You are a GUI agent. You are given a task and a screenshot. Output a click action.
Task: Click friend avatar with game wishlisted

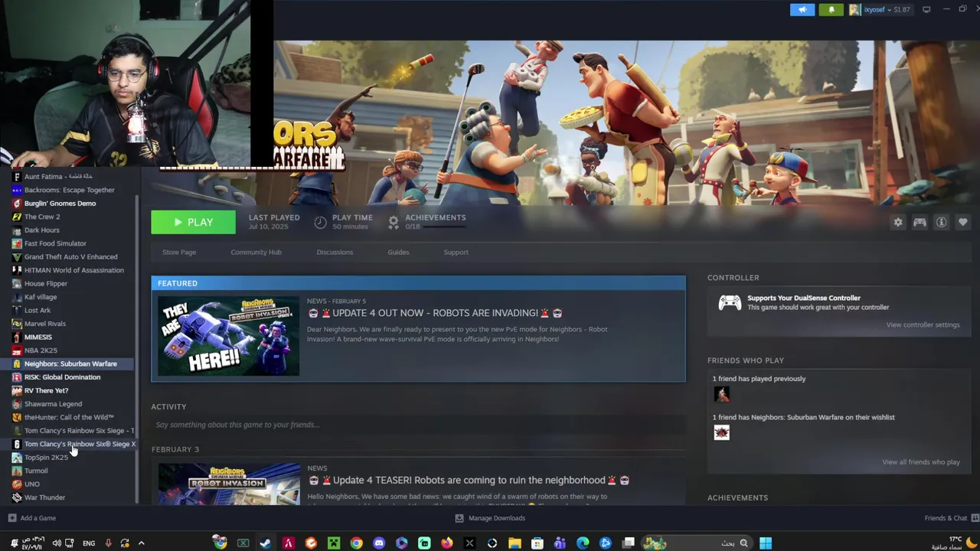[x=721, y=433]
